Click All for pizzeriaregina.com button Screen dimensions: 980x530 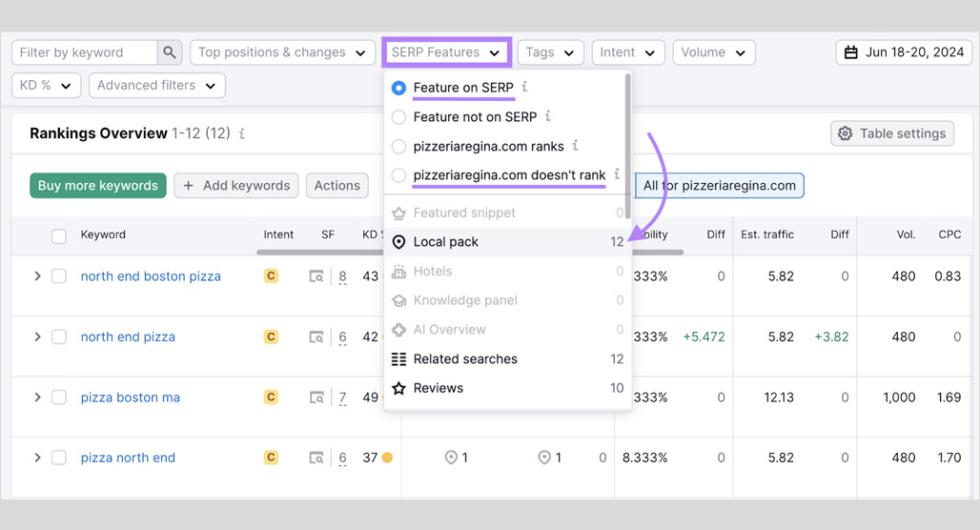(720, 186)
